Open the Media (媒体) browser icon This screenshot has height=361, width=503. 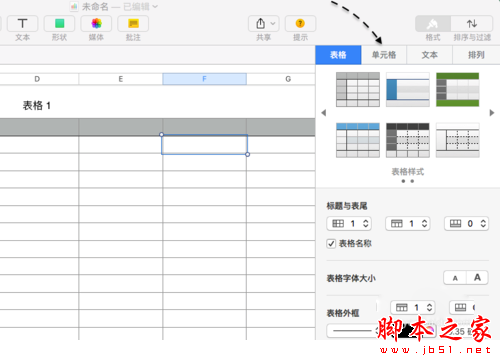click(96, 24)
